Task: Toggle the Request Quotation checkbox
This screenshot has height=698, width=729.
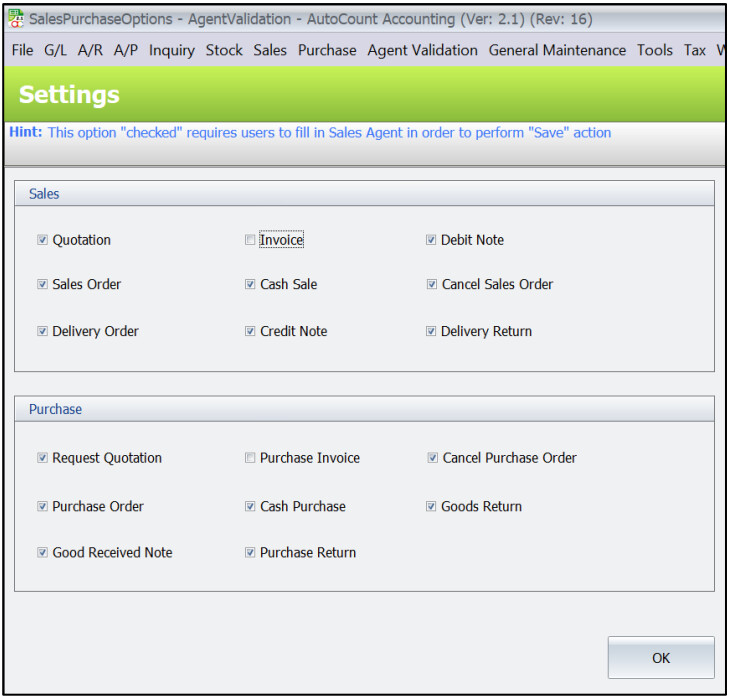Action: pyautogui.click(x=43, y=458)
